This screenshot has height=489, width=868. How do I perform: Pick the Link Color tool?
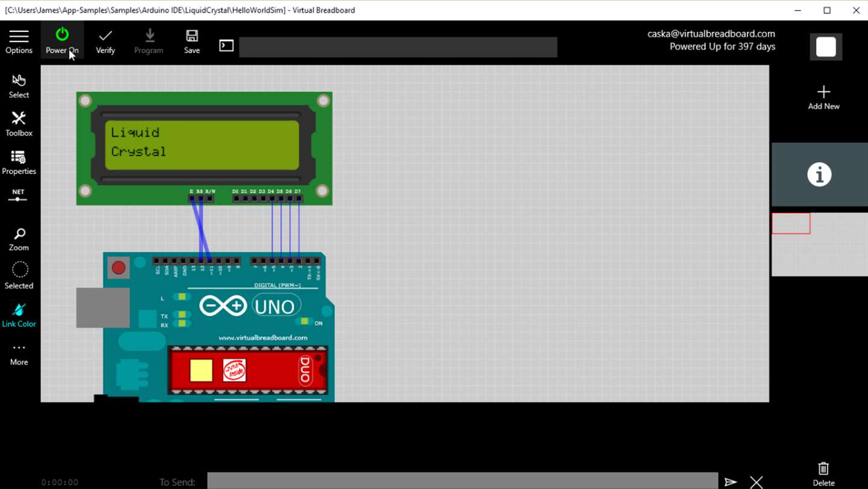pyautogui.click(x=19, y=315)
